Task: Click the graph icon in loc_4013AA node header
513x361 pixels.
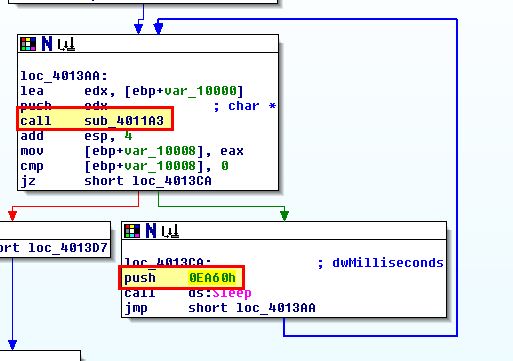Action: point(66,44)
